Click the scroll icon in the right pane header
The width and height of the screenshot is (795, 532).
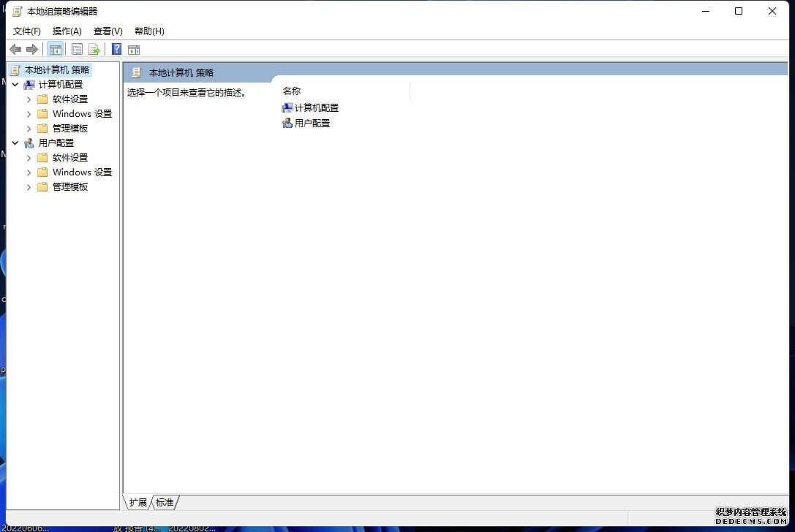coord(136,72)
